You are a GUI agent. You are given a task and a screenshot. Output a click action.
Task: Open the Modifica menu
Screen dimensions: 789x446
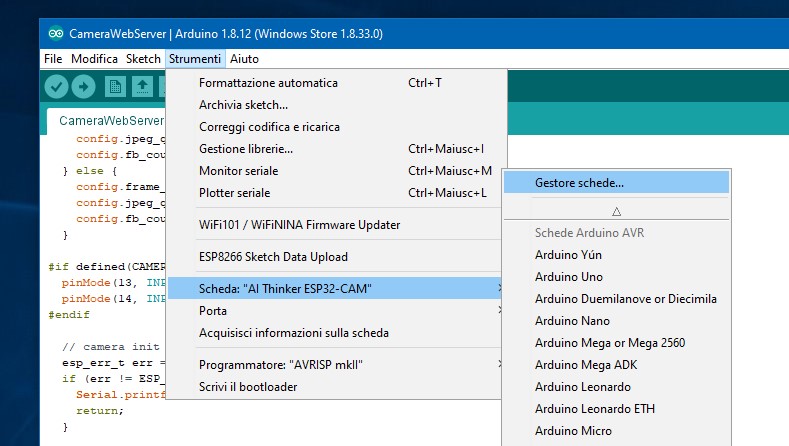pos(94,59)
